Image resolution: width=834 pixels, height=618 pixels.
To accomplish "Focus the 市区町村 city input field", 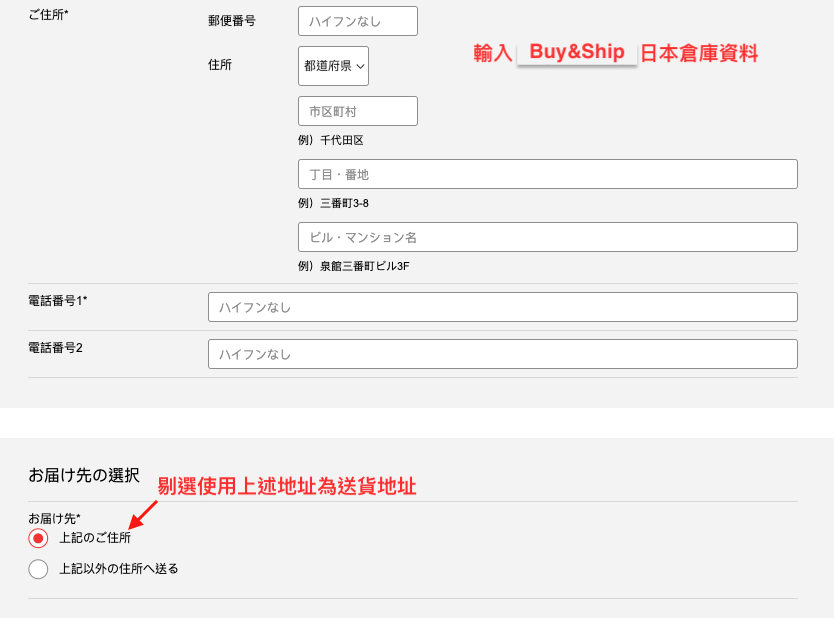I will point(357,111).
